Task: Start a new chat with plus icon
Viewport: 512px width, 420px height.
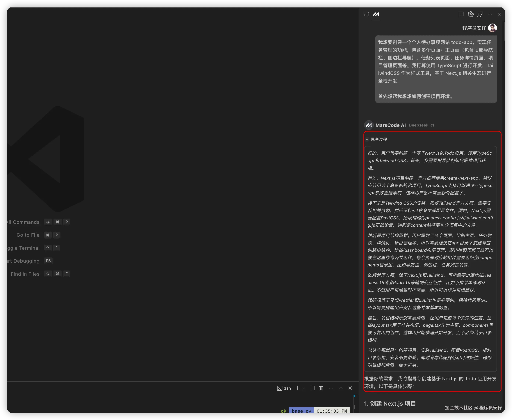Action: click(x=461, y=14)
